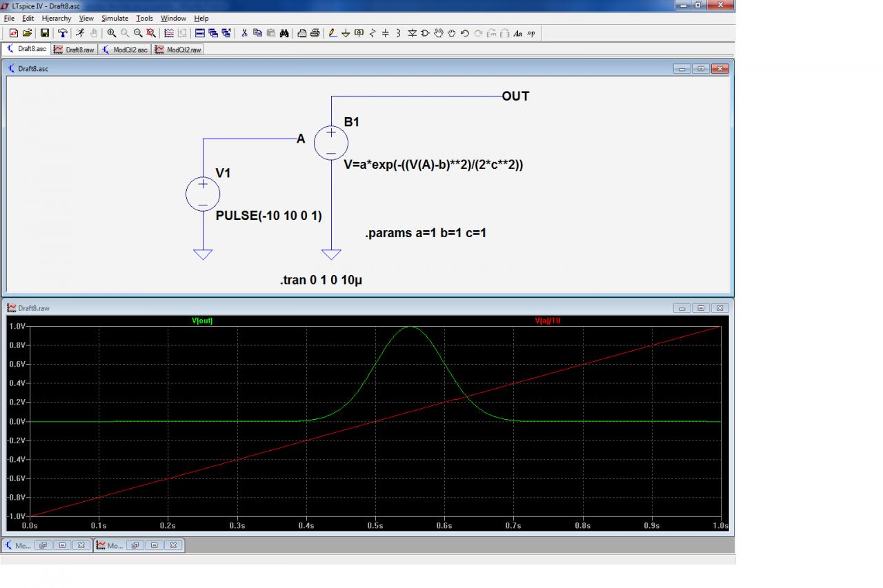Image resolution: width=883 pixels, height=588 pixels.
Task: Restore the minimized ModCtl2 schematic window
Action: [42, 545]
